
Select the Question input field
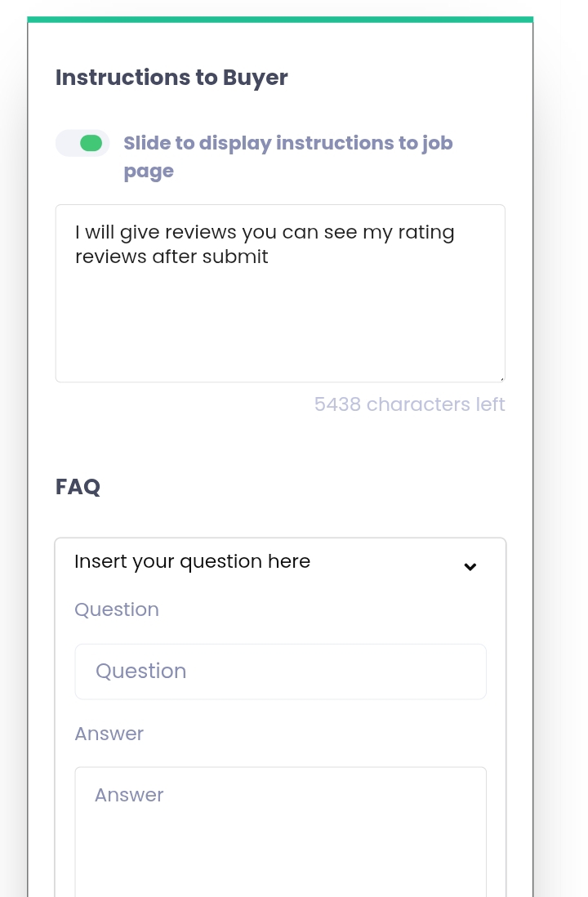coord(280,671)
